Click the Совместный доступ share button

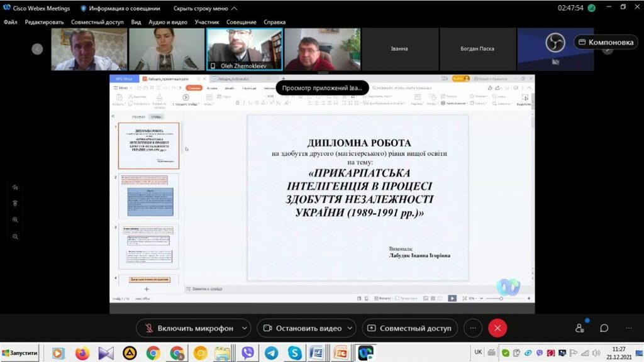409,328
